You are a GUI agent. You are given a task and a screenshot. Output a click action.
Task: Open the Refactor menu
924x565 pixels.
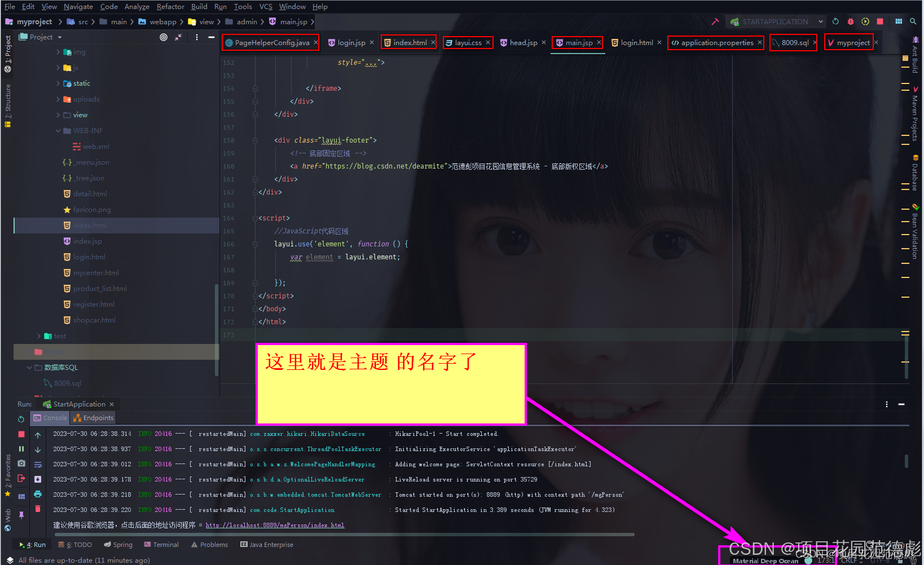click(x=170, y=6)
